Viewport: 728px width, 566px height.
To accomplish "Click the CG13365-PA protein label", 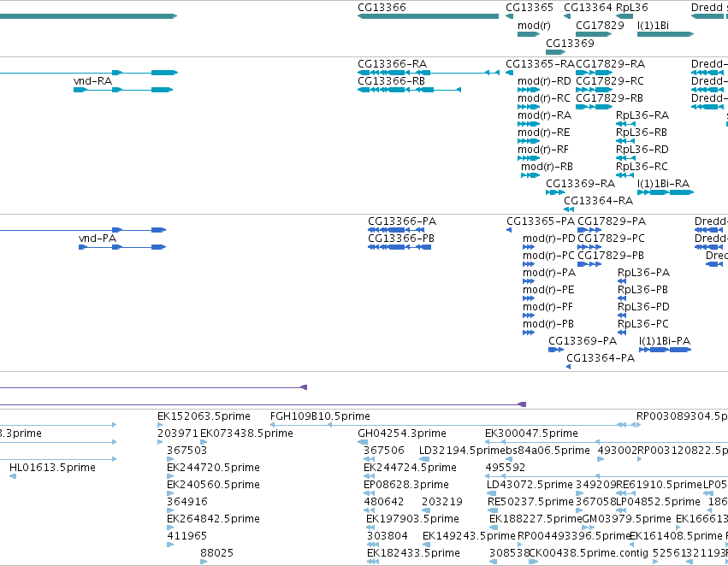I will [541, 221].
